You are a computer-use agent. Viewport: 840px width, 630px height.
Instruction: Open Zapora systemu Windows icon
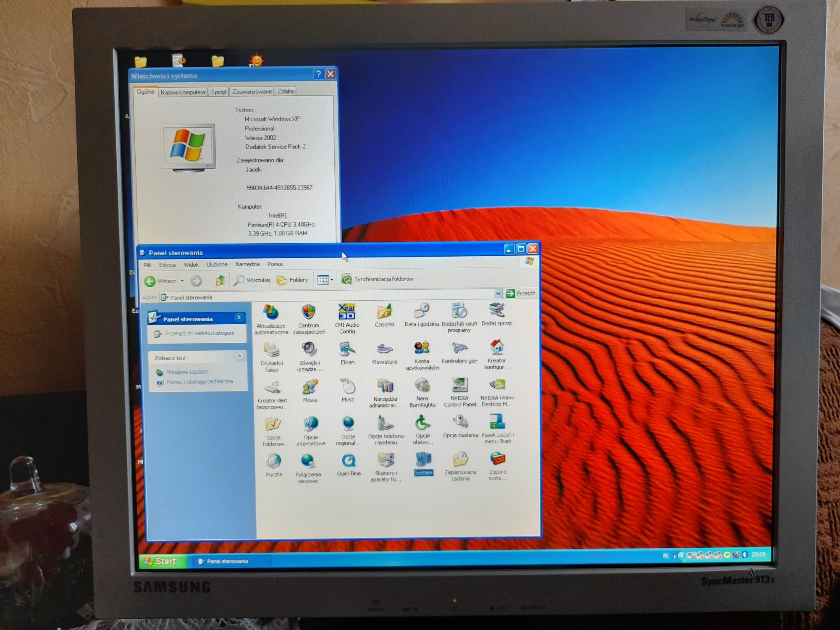click(498, 466)
